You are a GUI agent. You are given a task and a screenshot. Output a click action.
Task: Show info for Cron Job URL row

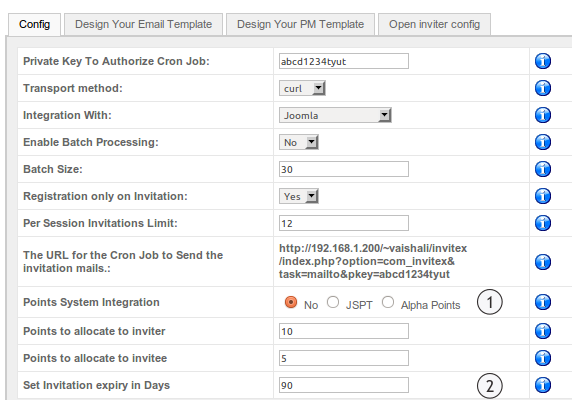coord(543,262)
